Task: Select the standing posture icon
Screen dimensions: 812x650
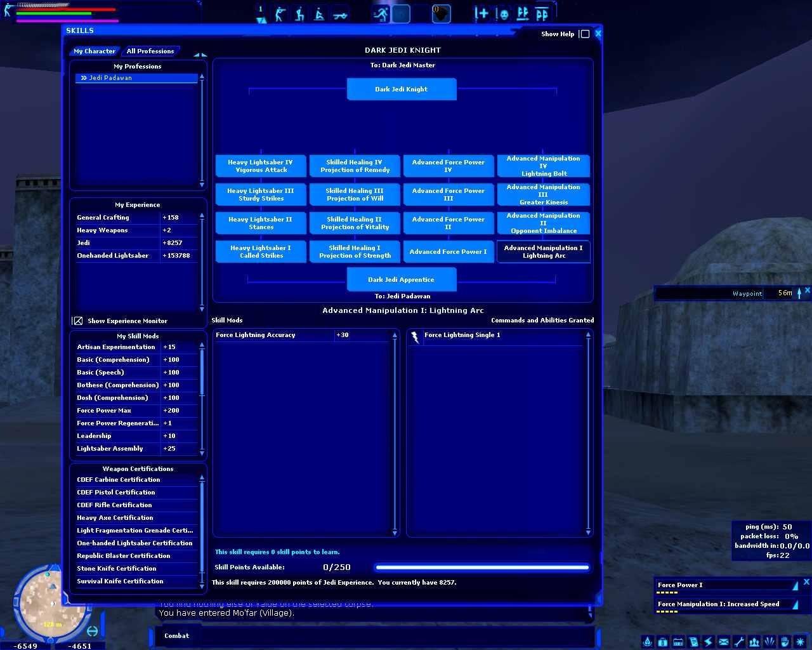Action: (x=280, y=13)
